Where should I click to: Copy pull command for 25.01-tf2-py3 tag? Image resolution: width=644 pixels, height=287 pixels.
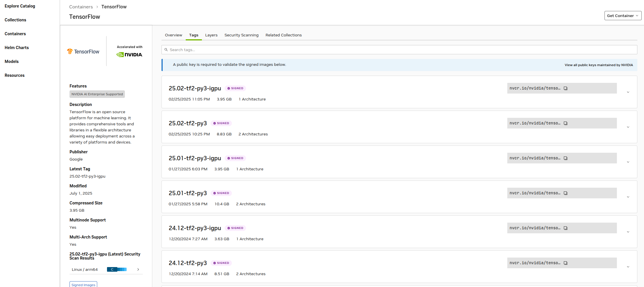pyautogui.click(x=566, y=193)
